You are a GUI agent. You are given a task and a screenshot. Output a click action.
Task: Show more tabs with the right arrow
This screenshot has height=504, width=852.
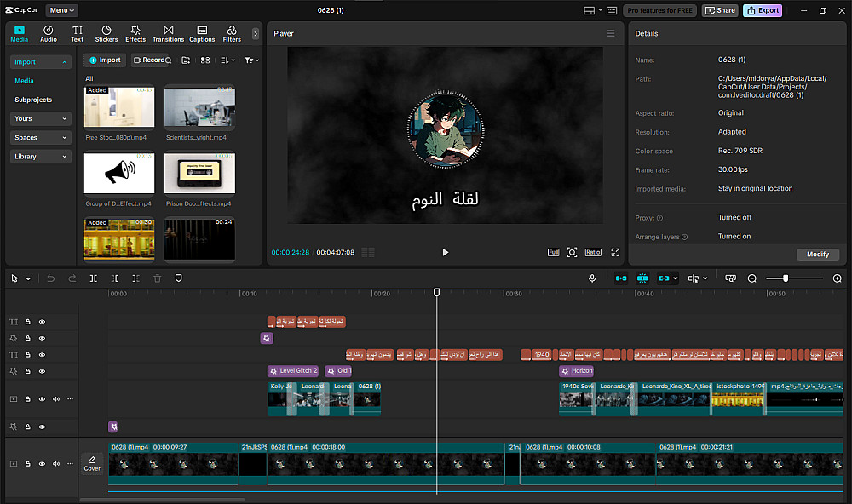[256, 34]
